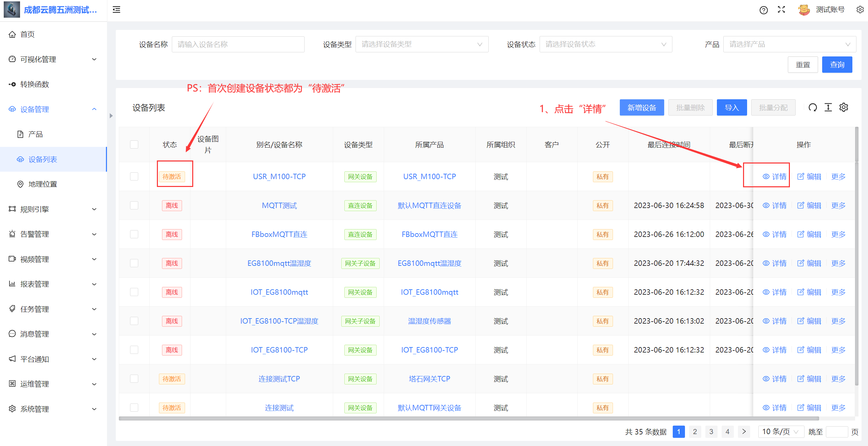868x446 pixels.
Task: Click the platform logo image
Action: (12, 10)
